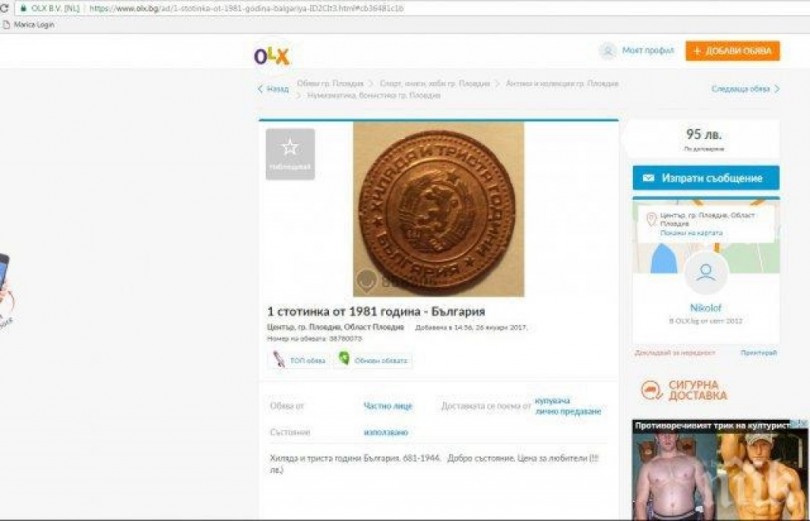Click the browser reload icon

tap(4, 8)
